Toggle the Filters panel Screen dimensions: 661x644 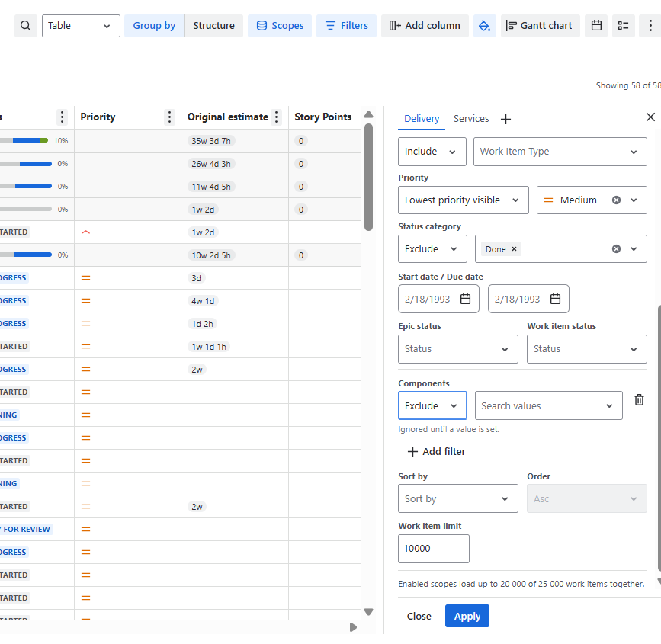coord(347,26)
